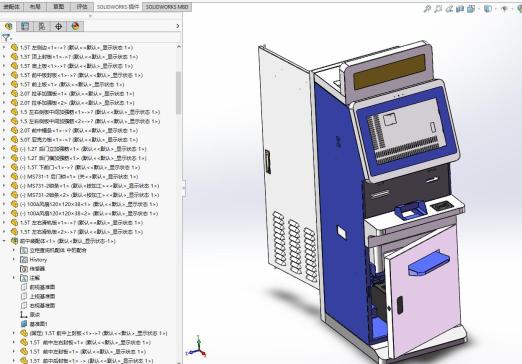Select the MS731-2 <2> component row

pos(89,195)
